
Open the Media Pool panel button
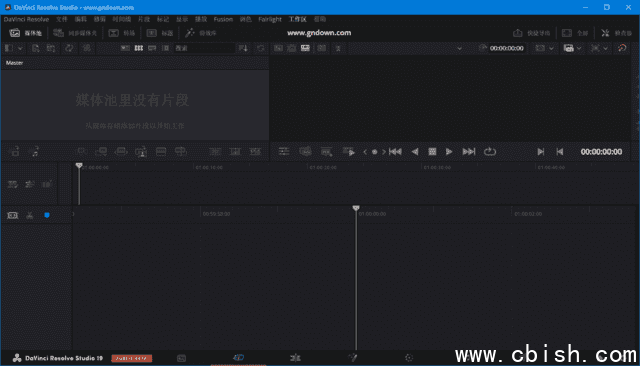26,33
